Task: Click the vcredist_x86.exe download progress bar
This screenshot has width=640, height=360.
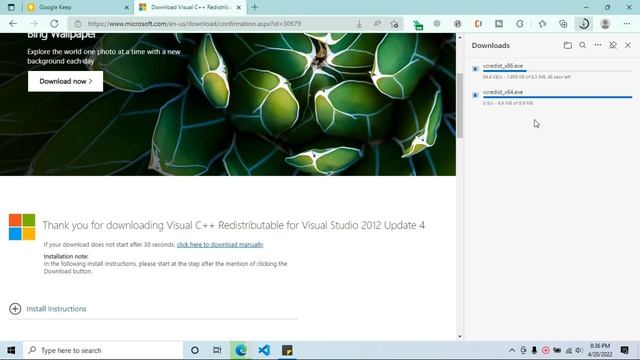Action: tap(558, 71)
